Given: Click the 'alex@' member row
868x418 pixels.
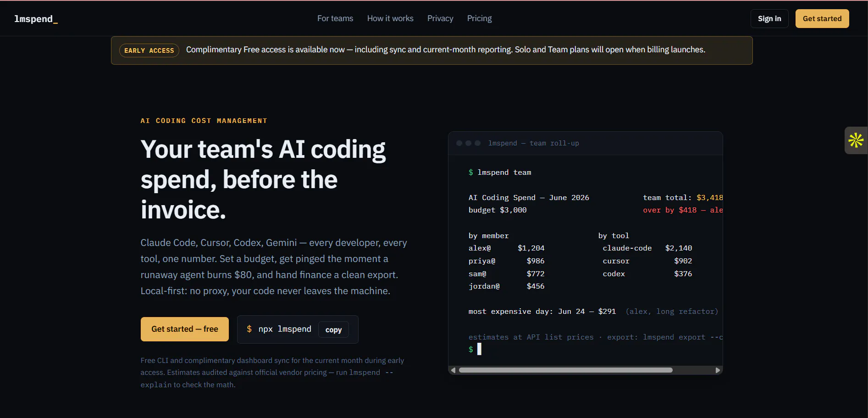Looking at the screenshot, I should pos(507,248).
